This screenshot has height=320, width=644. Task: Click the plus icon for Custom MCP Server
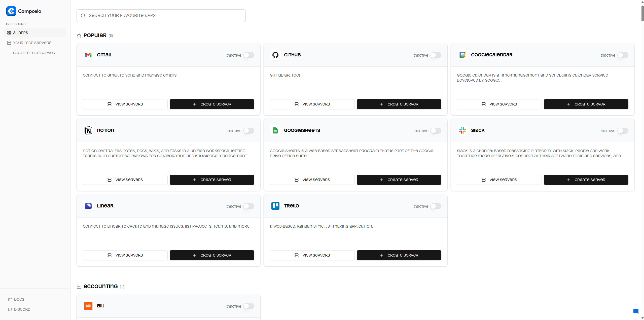click(x=9, y=53)
